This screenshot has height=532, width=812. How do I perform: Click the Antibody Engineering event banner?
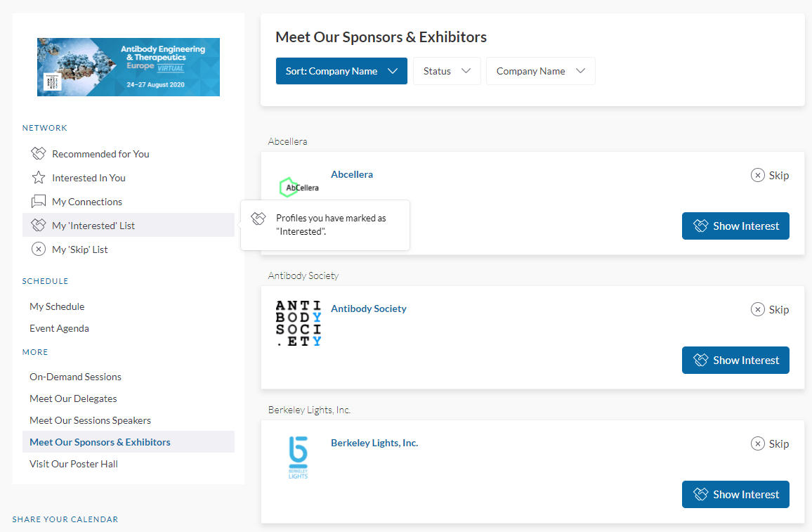pos(129,67)
